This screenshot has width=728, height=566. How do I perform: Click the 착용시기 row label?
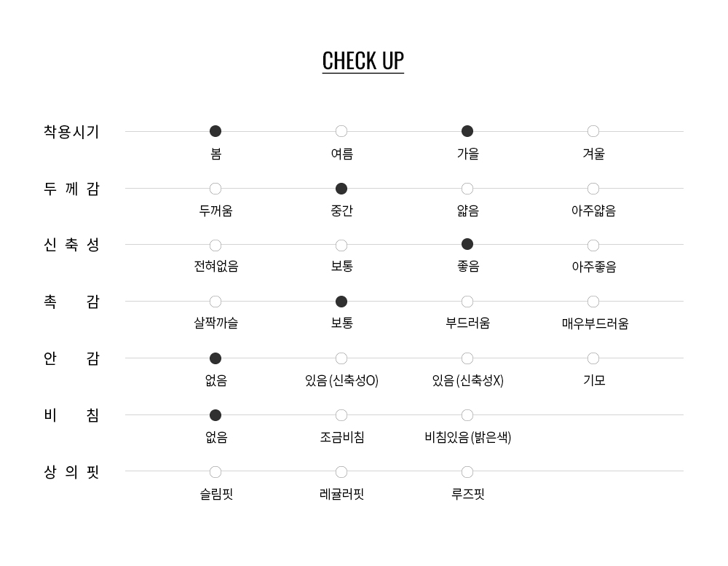[x=71, y=132]
